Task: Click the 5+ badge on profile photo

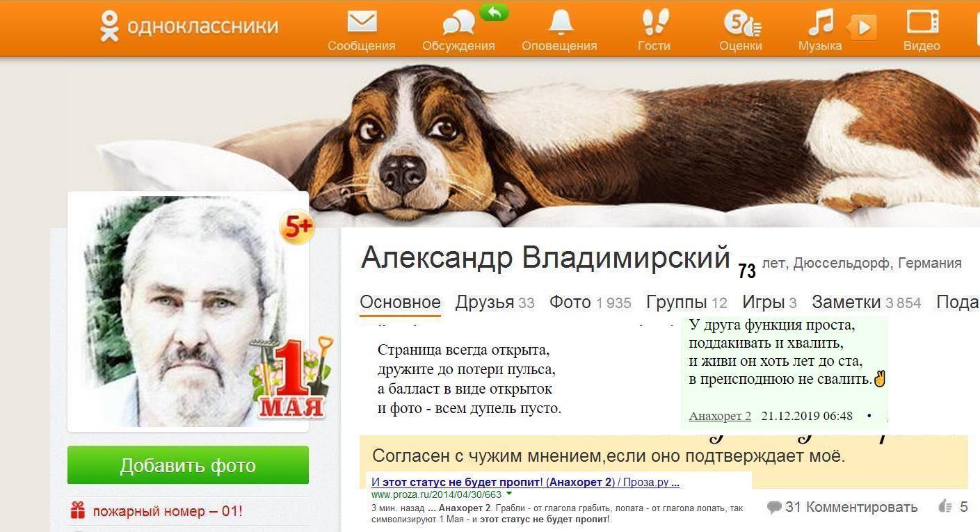Action: (x=297, y=227)
